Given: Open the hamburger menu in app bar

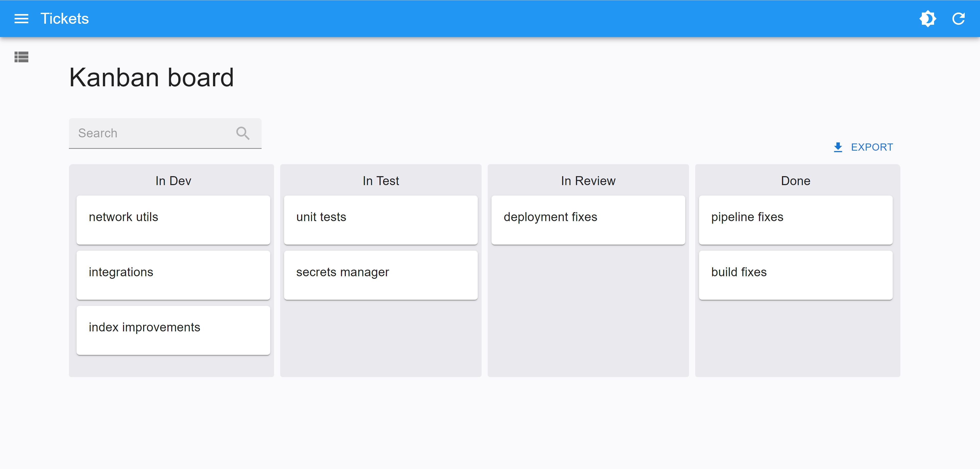Looking at the screenshot, I should [x=21, y=19].
